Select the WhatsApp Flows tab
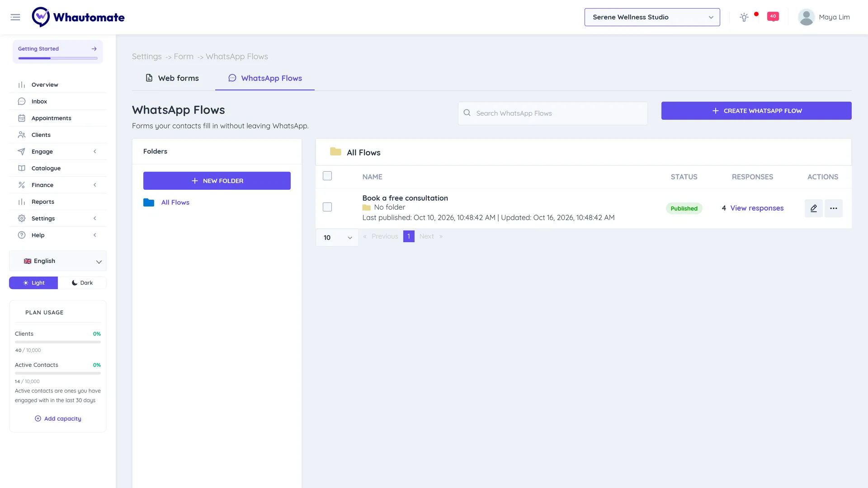Image resolution: width=868 pixels, height=488 pixels. [265, 78]
